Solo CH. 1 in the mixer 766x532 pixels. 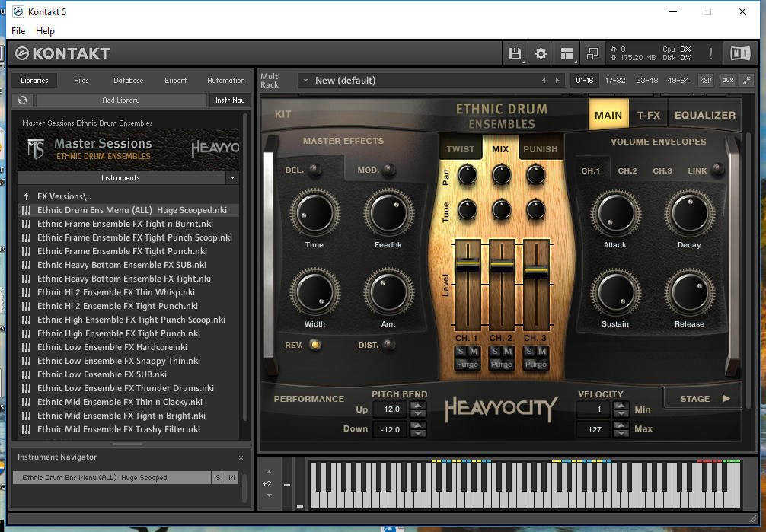[x=460, y=352]
